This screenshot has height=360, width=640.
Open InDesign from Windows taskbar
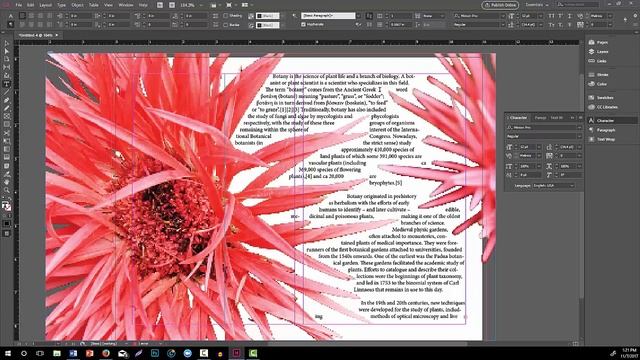236,353
